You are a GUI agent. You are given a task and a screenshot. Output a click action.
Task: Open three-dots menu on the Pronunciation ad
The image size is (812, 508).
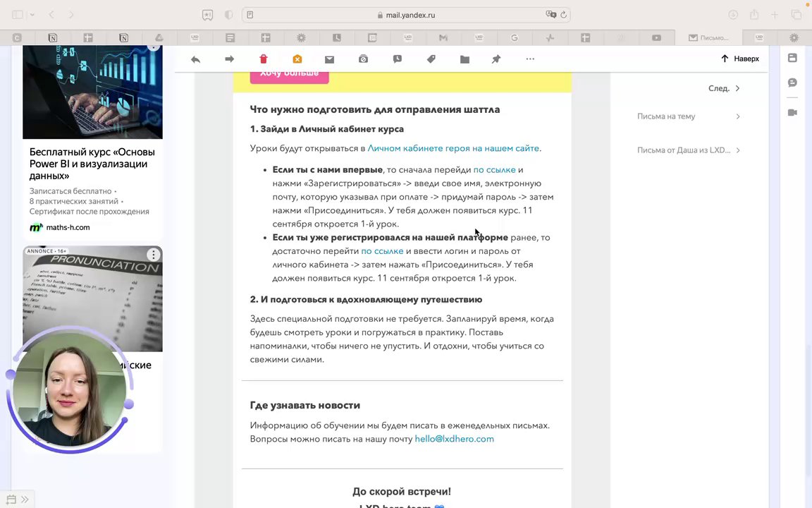pyautogui.click(x=153, y=255)
